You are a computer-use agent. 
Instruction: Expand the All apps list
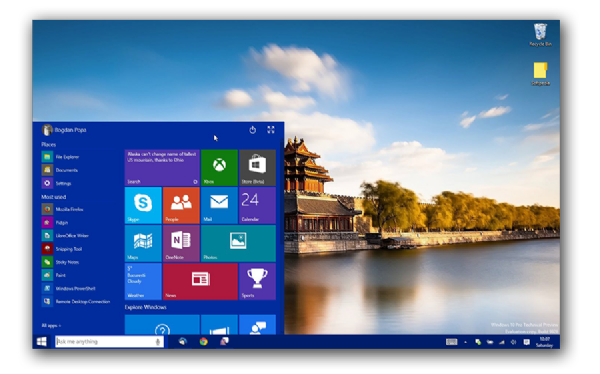point(51,325)
